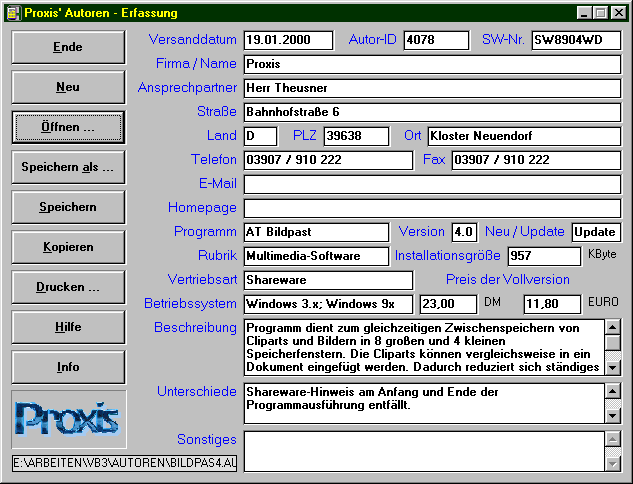Click the file path field BILDPAS4

124,463
